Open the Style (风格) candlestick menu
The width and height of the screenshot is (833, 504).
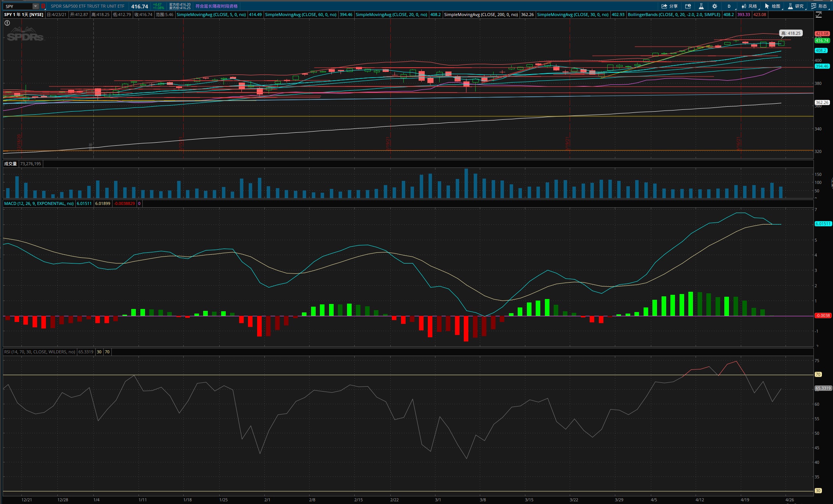[749, 6]
